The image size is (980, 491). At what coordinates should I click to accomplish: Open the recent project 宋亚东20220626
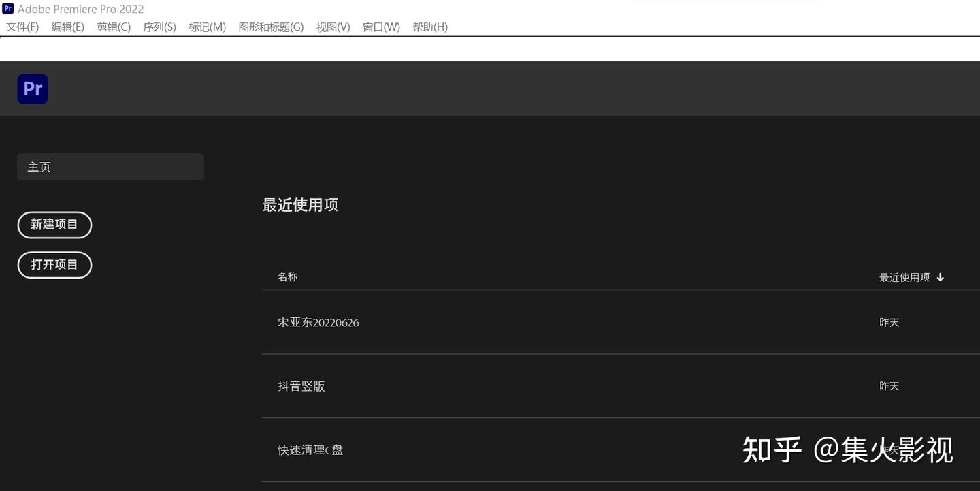pyautogui.click(x=318, y=322)
